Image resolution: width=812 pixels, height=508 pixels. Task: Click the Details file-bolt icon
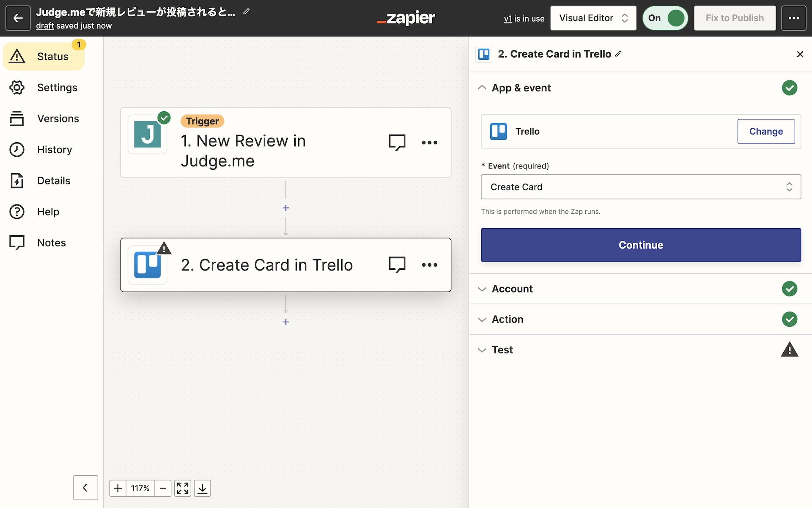coord(17,181)
